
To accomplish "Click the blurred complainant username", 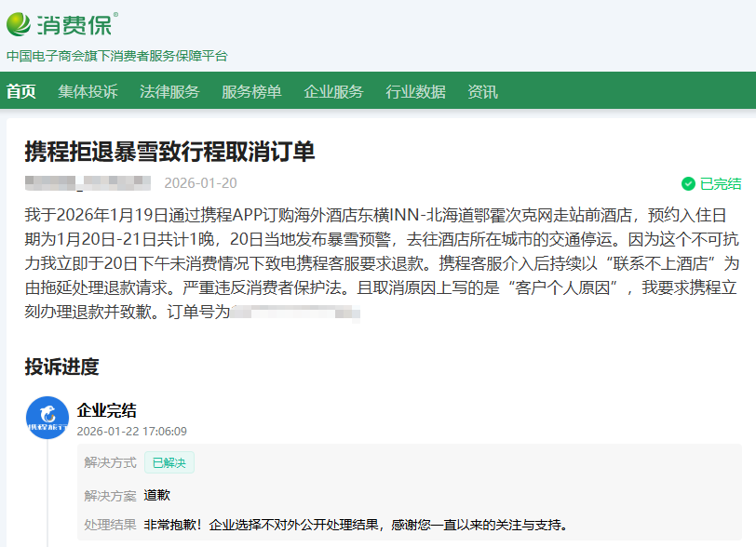I will (x=88, y=183).
